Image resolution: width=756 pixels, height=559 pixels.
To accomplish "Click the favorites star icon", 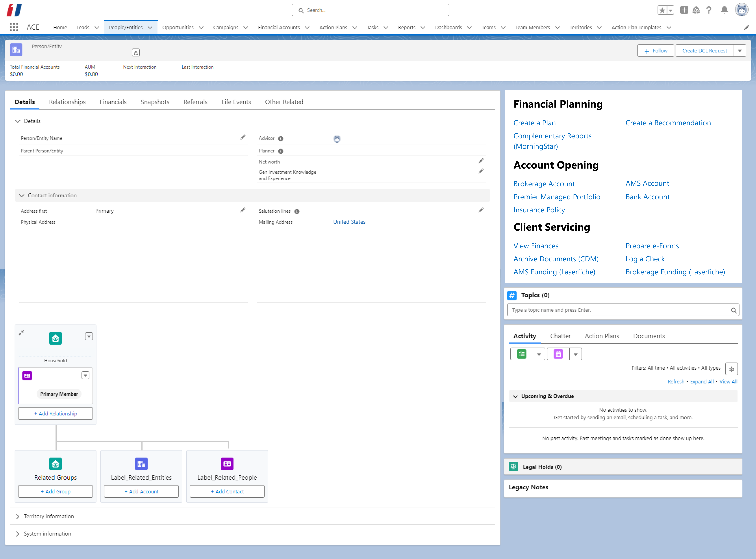I will [x=662, y=10].
